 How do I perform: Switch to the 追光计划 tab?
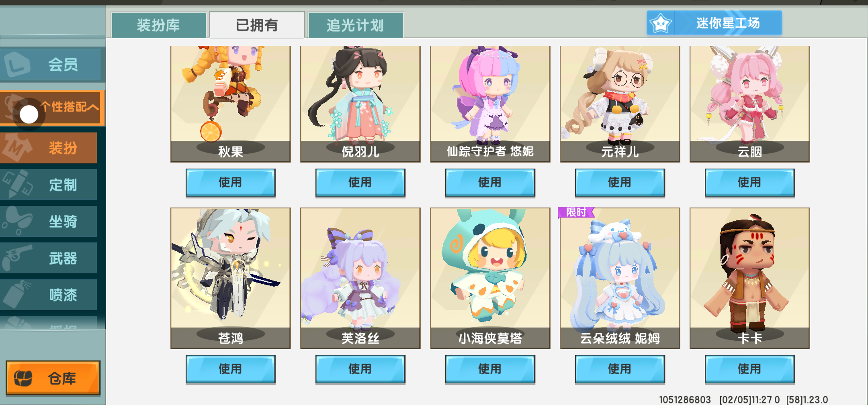(356, 25)
